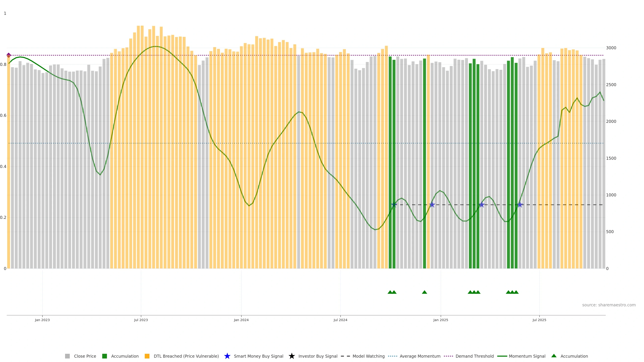The width and height of the screenshot is (644, 362).
Task: Click the lone accumulation triangle before Jan 2025
Action: 424,292
